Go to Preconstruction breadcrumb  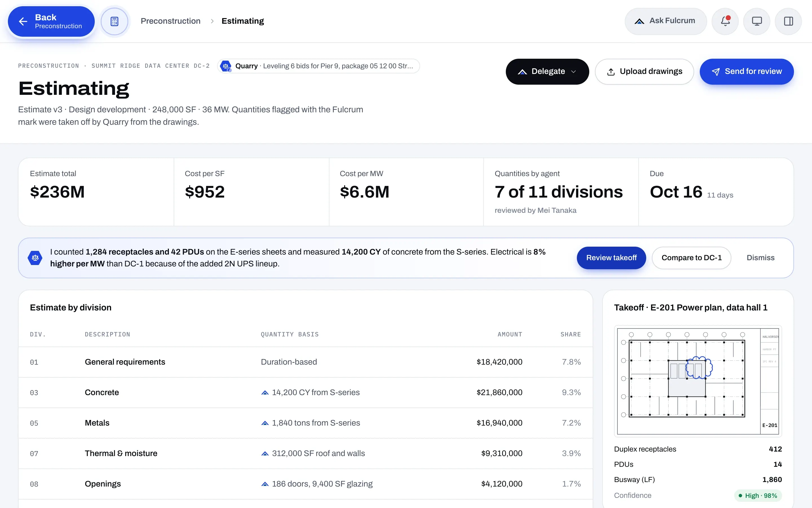point(171,21)
